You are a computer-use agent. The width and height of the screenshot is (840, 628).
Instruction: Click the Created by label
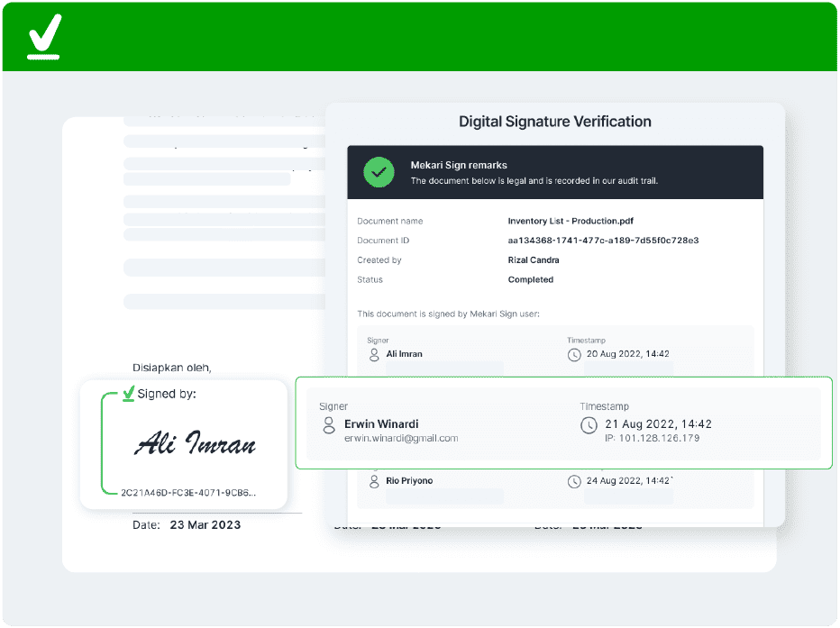tap(379, 260)
